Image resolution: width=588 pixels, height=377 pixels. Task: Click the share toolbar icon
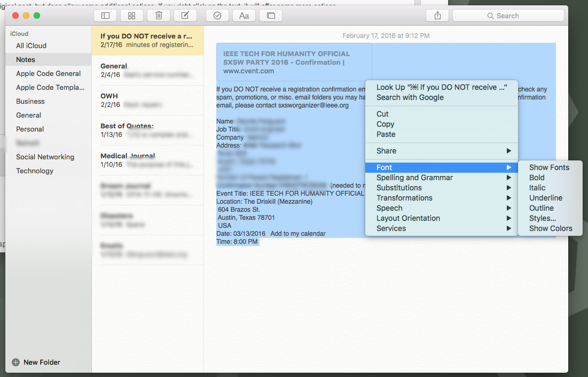pyautogui.click(x=437, y=16)
